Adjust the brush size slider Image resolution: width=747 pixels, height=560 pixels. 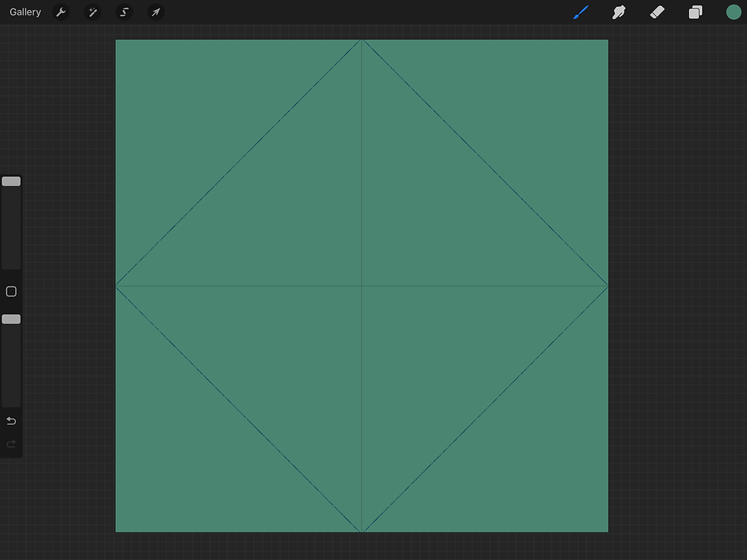11,181
